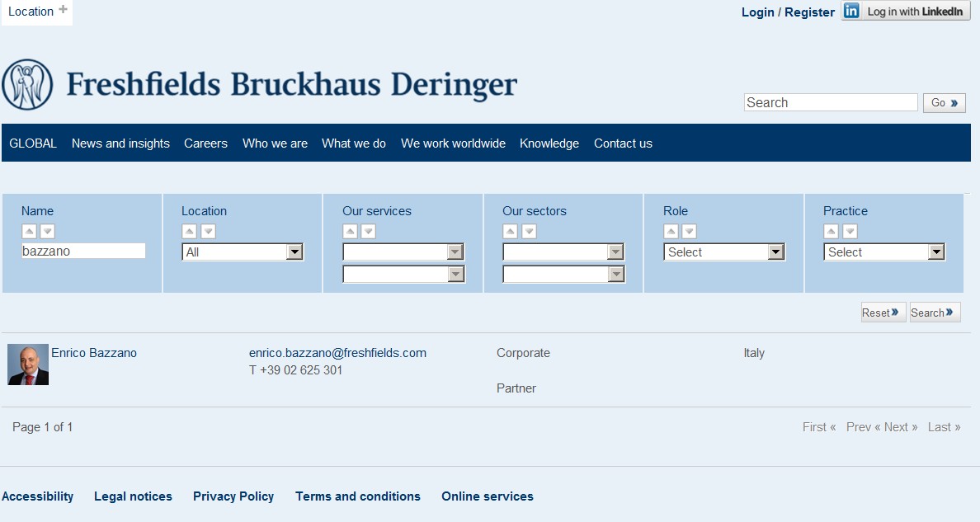The height and width of the screenshot is (522, 980).
Task: Sort Our services descending arrow
Action: (x=369, y=231)
